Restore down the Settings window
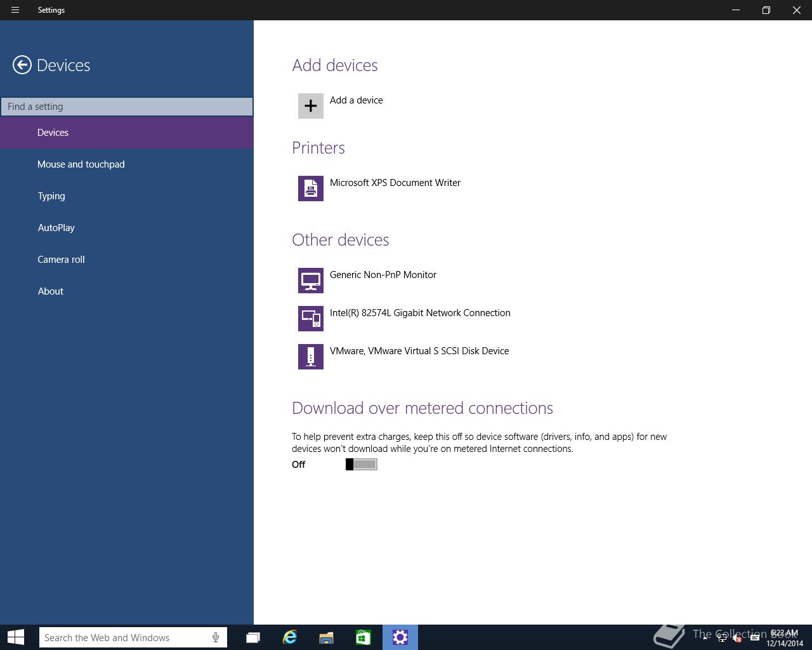Viewport: 812px width, 650px height. [x=766, y=10]
